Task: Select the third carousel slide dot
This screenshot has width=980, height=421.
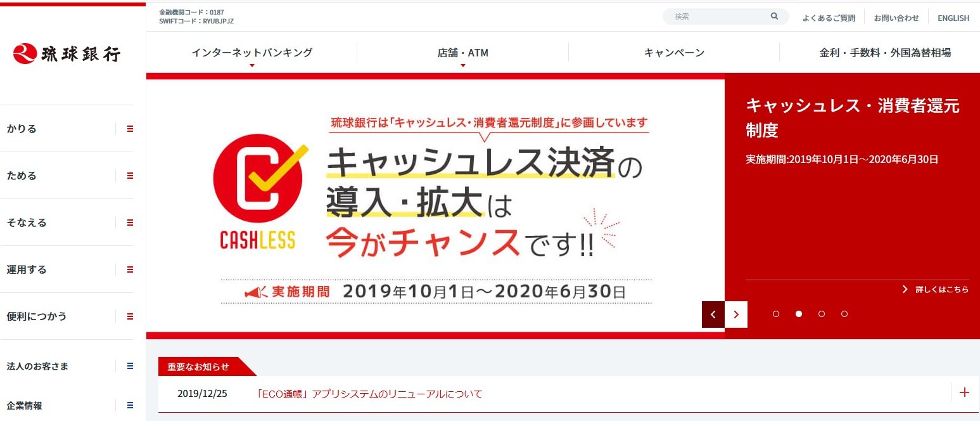Action: [x=822, y=314]
